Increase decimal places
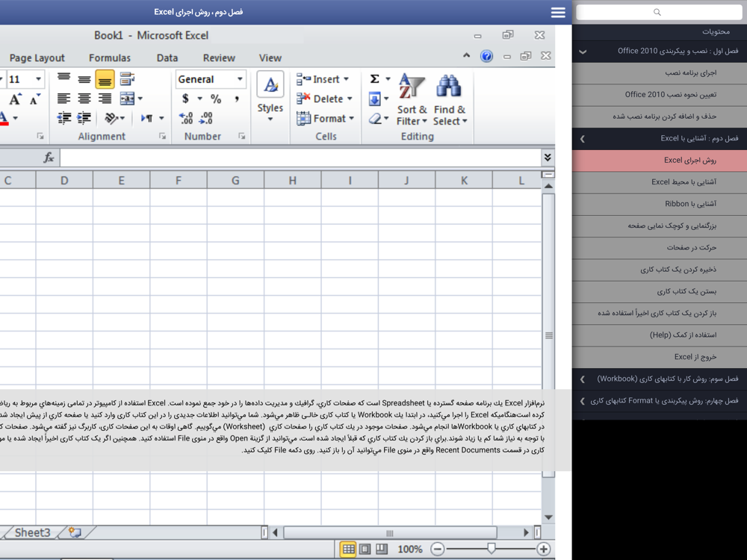The width and height of the screenshot is (747, 560). (186, 118)
